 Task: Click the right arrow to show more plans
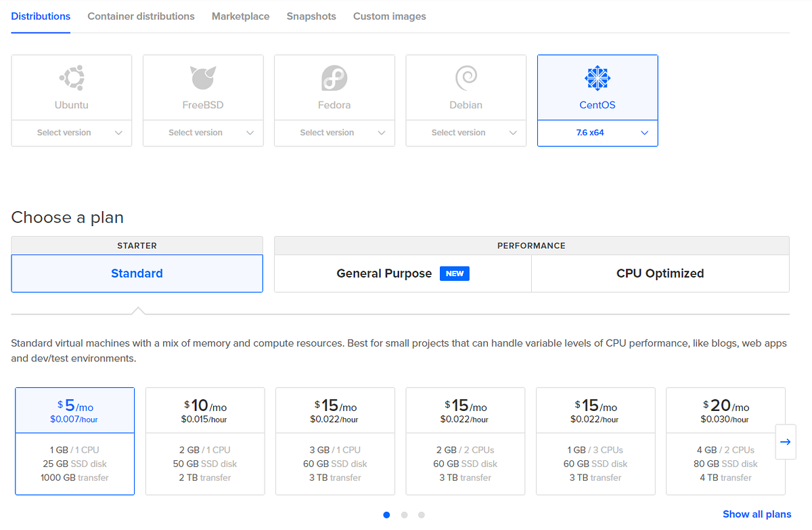click(x=785, y=442)
